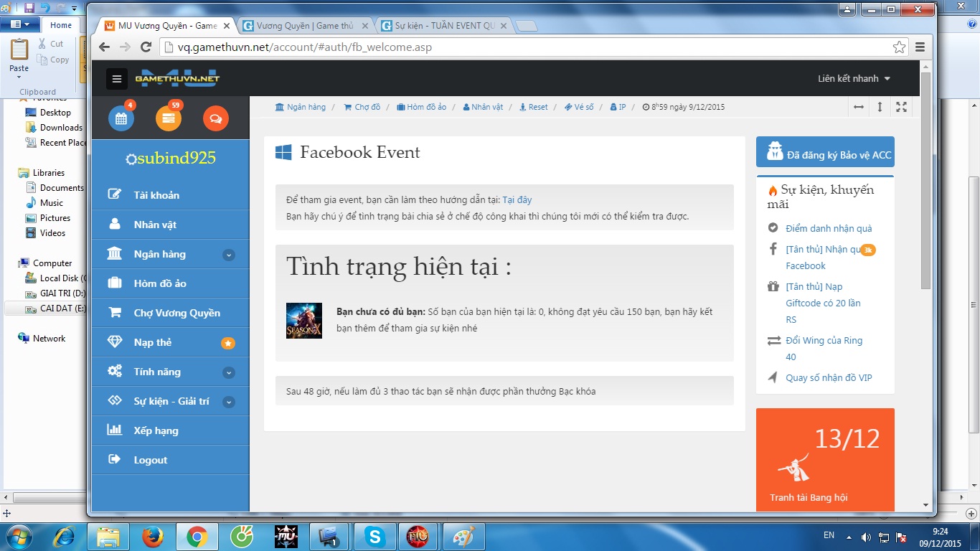Click the Tranh tài Bang hội 13/12 card
980x551 pixels.
click(825, 459)
